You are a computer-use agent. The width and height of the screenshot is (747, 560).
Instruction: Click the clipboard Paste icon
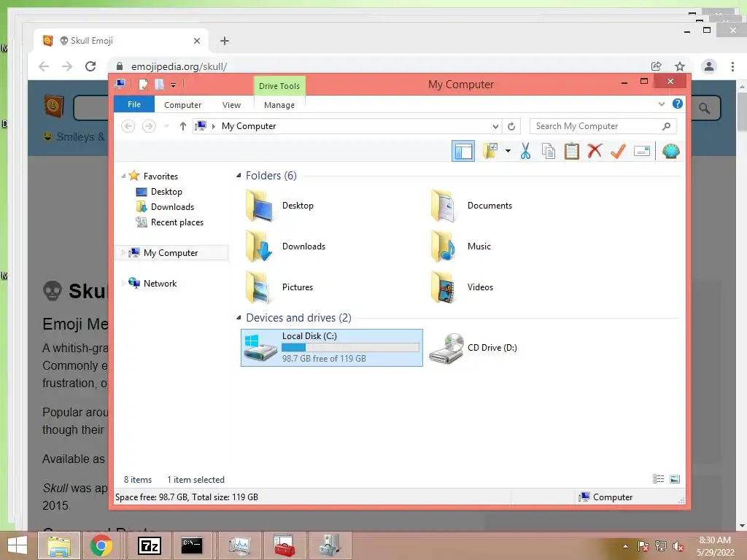571,152
